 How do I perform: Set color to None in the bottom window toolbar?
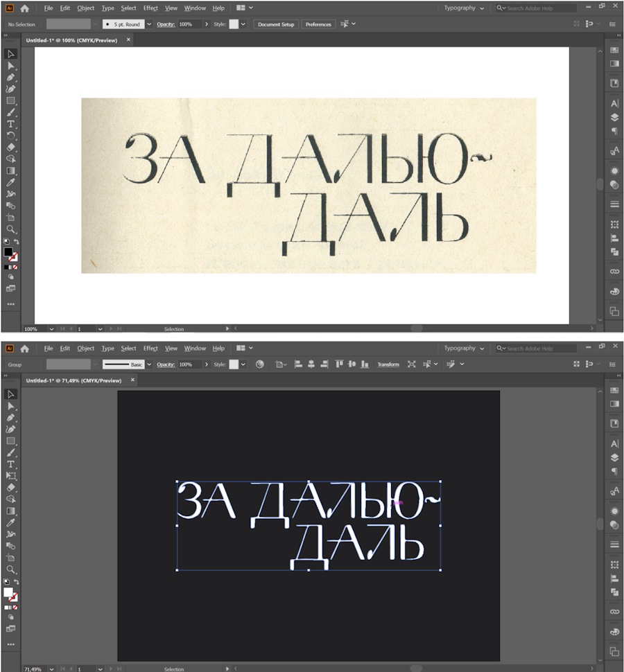pos(15,607)
